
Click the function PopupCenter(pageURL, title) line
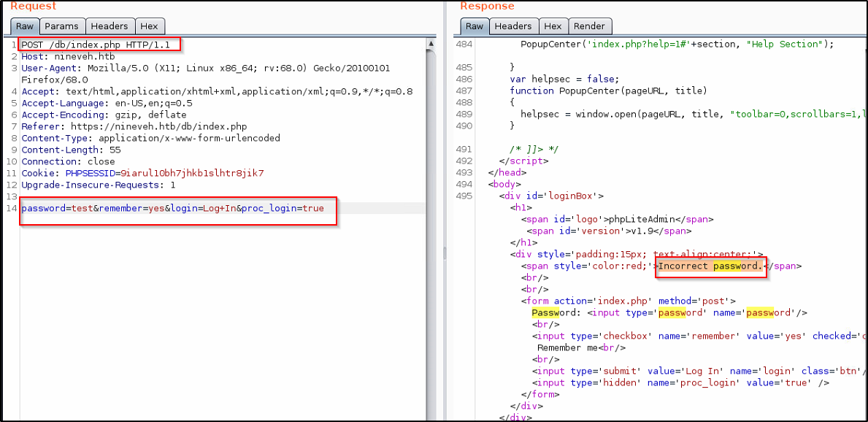point(609,91)
